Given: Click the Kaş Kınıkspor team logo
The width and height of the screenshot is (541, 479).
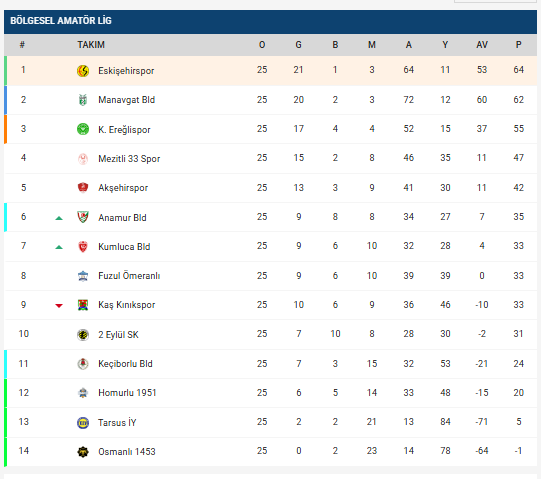Looking at the screenshot, I should pyautogui.click(x=83, y=305).
